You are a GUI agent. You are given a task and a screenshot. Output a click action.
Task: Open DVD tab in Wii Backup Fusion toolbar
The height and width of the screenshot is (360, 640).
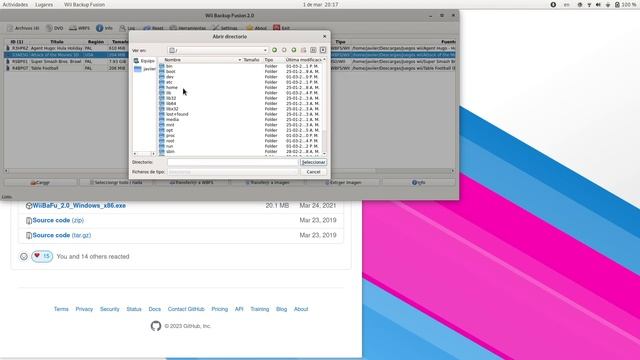(55, 28)
